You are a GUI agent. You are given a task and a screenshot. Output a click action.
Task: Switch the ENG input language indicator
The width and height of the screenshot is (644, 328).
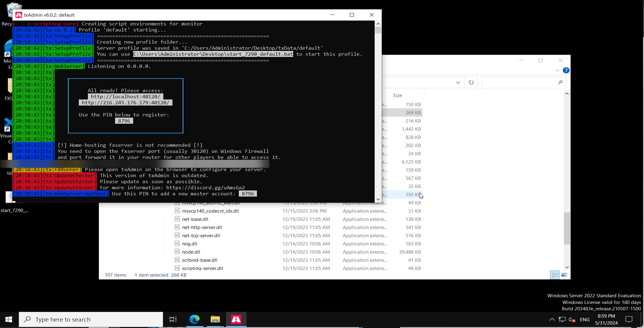[585, 320]
